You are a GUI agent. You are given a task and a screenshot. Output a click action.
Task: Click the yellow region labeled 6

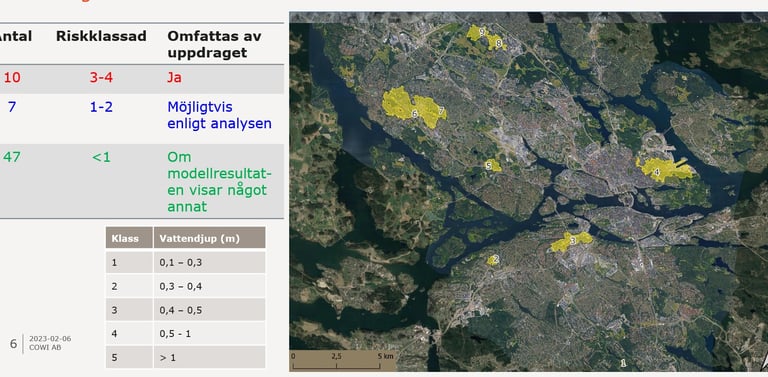pos(398,104)
